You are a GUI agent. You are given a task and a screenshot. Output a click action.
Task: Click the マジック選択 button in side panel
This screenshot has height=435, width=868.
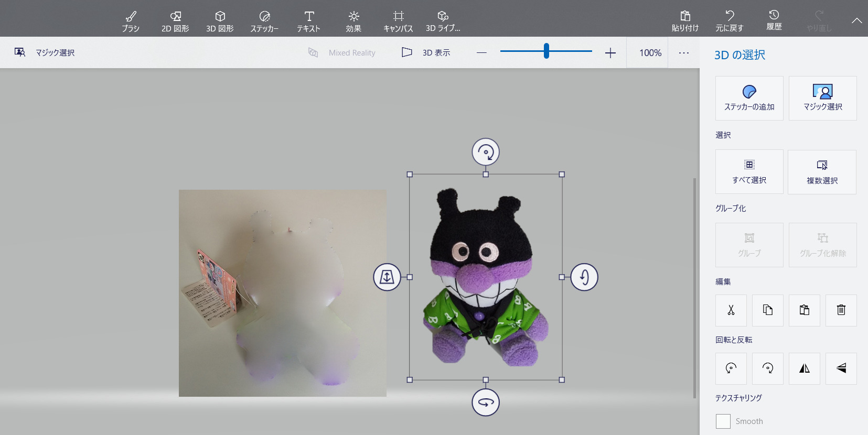point(823,99)
